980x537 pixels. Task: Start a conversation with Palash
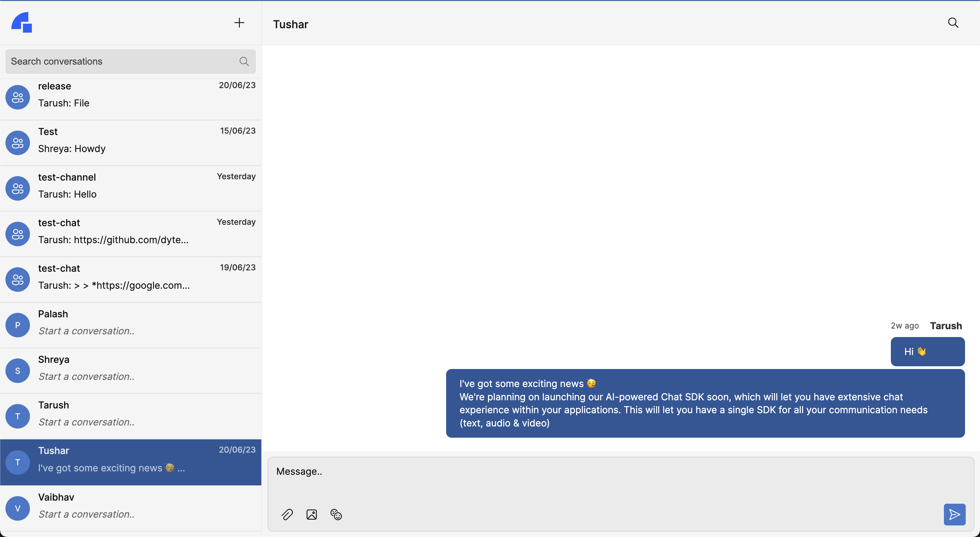point(130,325)
